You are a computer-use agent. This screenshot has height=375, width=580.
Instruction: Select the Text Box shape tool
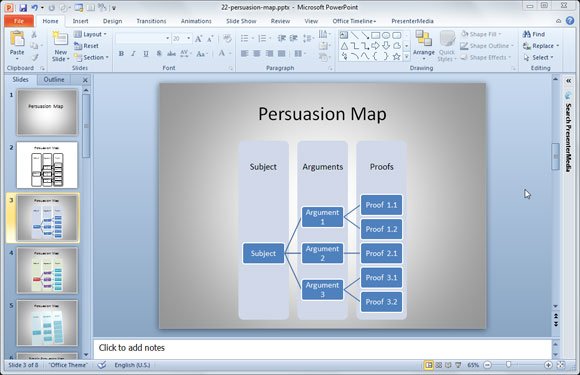(344, 36)
